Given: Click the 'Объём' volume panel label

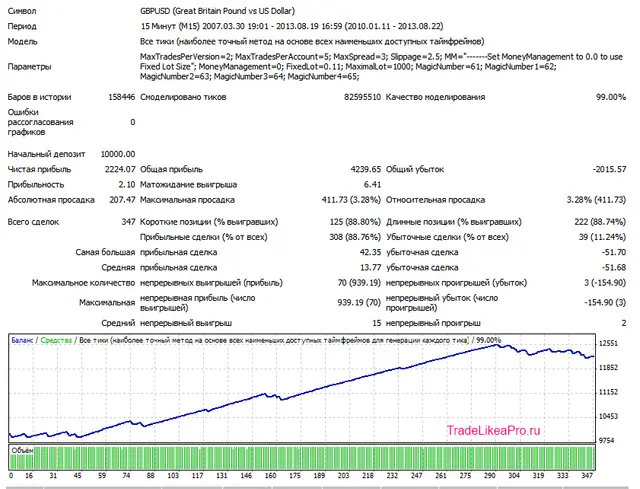Looking at the screenshot, I should [22, 451].
